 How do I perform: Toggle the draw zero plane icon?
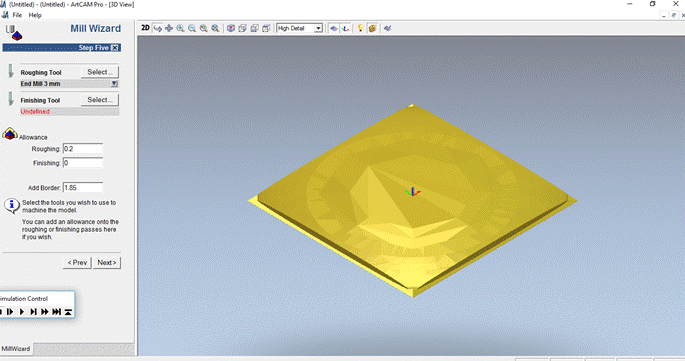click(334, 28)
